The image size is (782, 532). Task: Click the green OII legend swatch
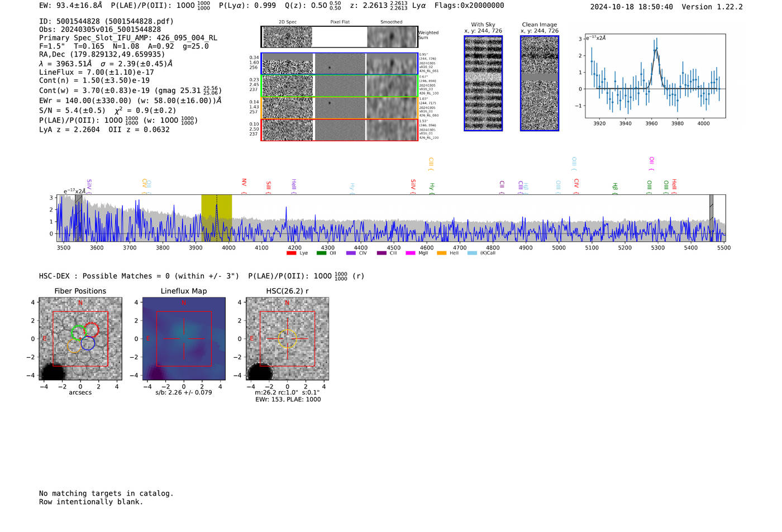pos(321,253)
